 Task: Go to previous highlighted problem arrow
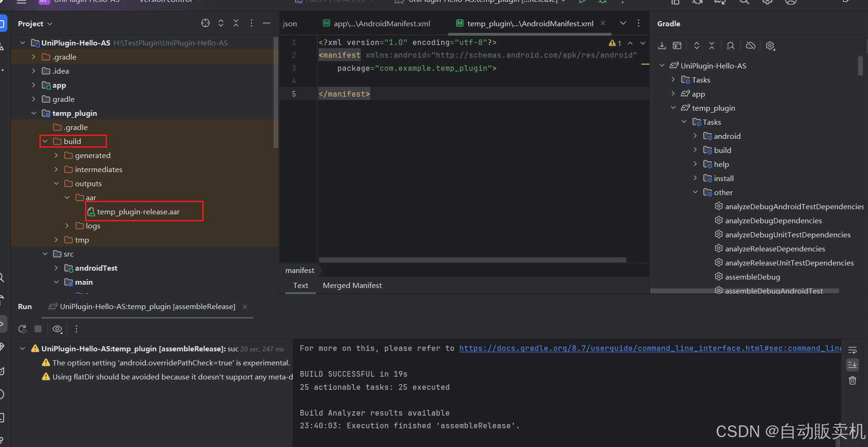click(630, 43)
